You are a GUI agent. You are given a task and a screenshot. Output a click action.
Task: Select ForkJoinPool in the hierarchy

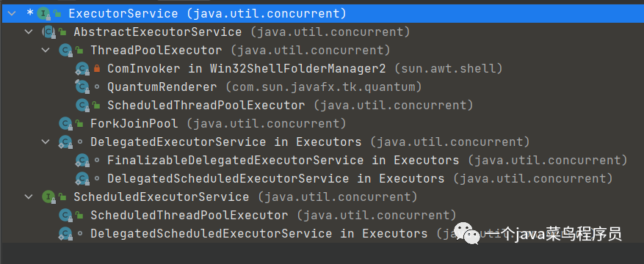(134, 123)
